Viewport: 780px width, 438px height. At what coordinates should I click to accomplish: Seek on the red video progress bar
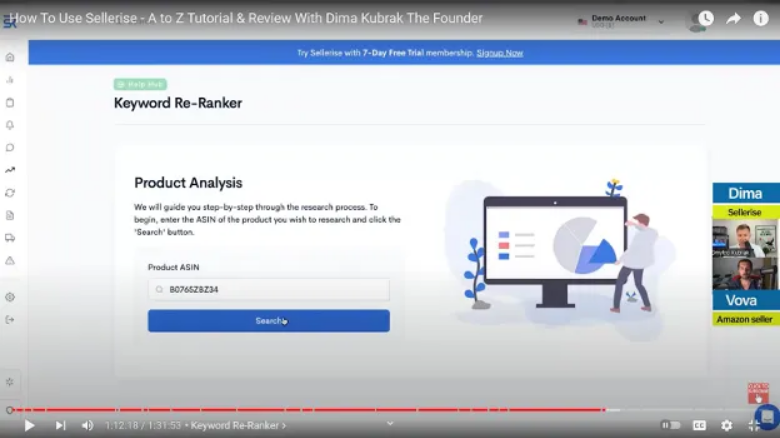[x=308, y=410]
